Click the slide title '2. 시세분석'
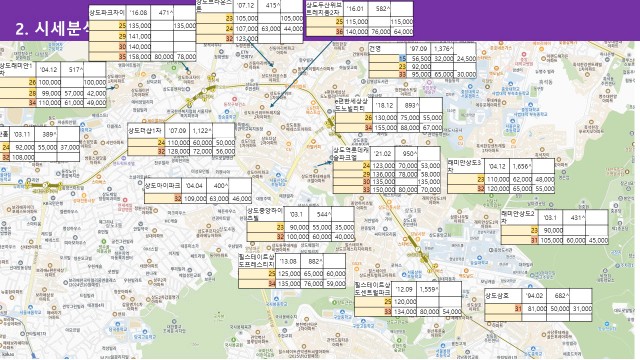 (x=52, y=29)
